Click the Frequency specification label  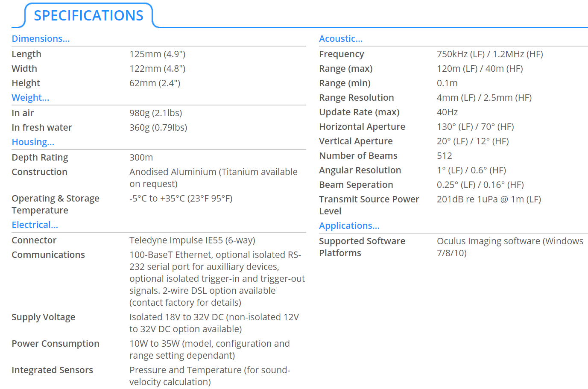tap(342, 54)
